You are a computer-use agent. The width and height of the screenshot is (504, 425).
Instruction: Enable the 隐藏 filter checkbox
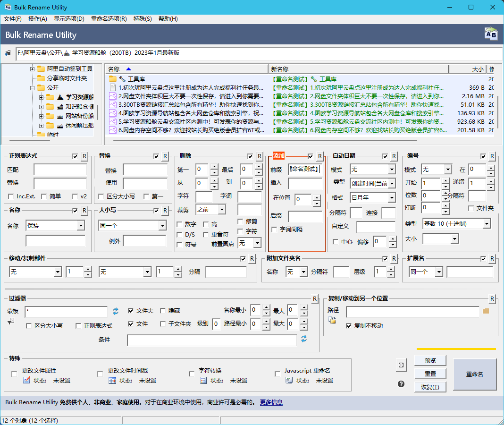[x=163, y=311]
